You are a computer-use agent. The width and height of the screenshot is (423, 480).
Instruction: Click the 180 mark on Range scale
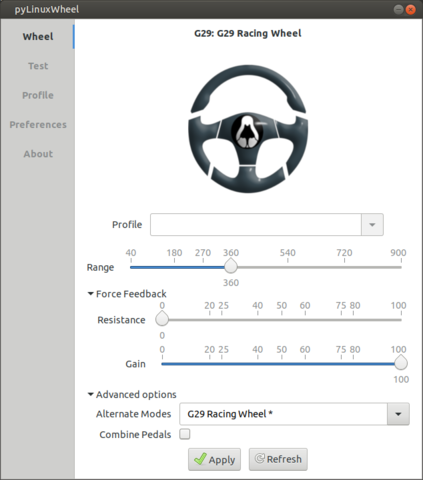click(174, 253)
